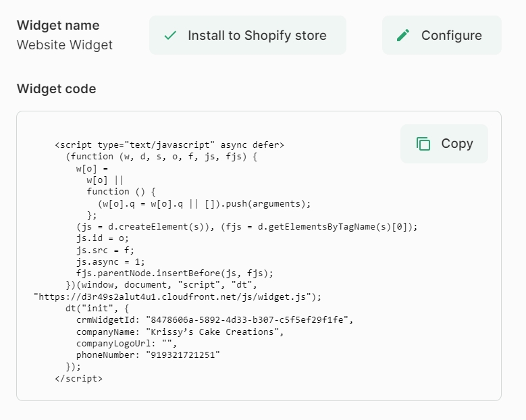Click the pencil icon next to Configure

click(x=403, y=36)
